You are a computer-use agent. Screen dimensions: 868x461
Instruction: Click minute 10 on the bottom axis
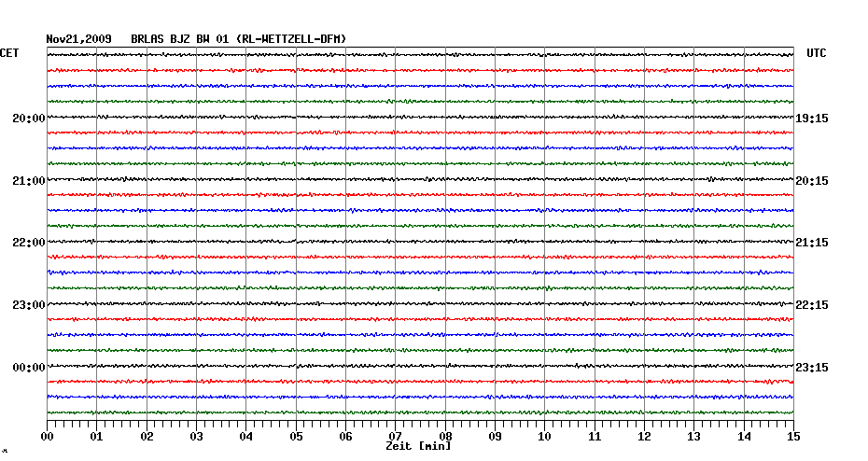pyautogui.click(x=544, y=436)
